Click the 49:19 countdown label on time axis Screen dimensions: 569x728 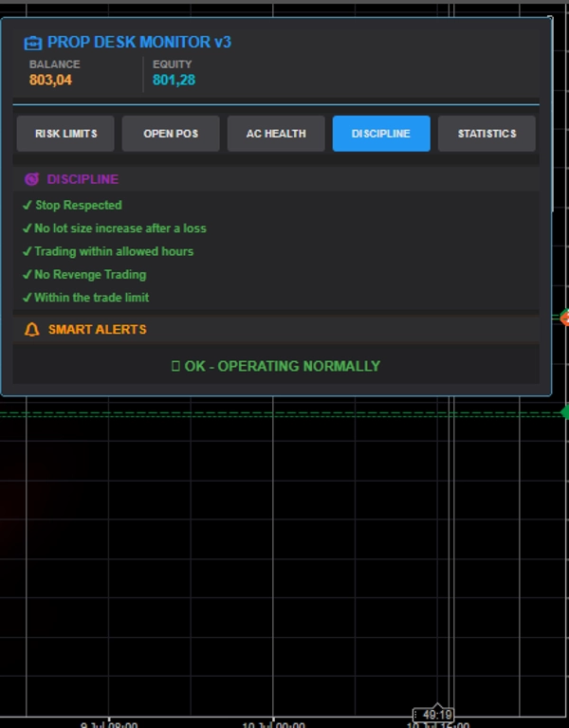click(x=432, y=715)
